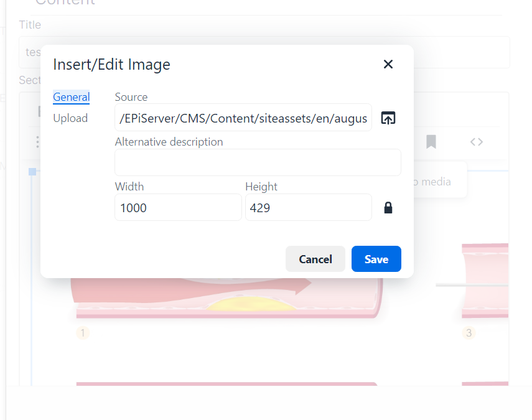Close the Insert/Edit Image dialog
The width and height of the screenshot is (532, 420).
point(388,64)
